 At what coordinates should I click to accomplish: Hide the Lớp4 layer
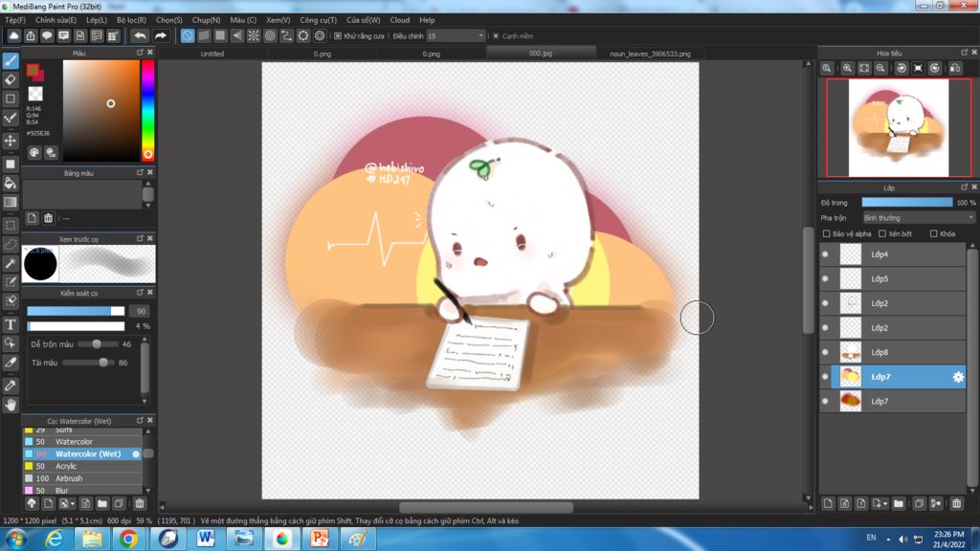point(825,254)
